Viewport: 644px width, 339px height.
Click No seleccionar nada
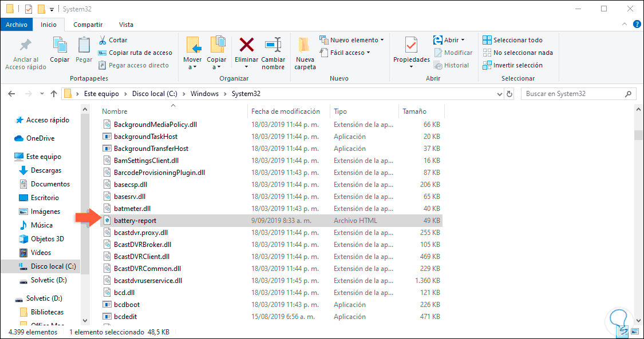pos(517,53)
